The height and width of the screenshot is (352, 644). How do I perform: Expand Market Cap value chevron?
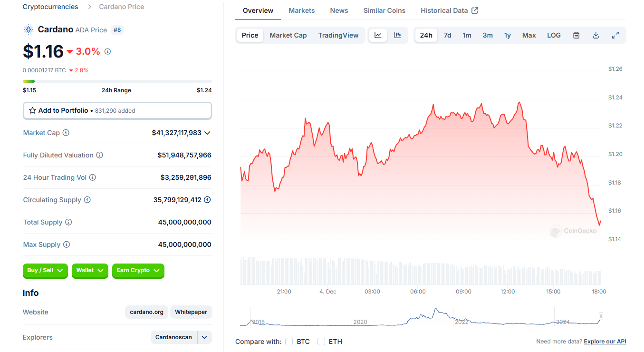pyautogui.click(x=207, y=133)
